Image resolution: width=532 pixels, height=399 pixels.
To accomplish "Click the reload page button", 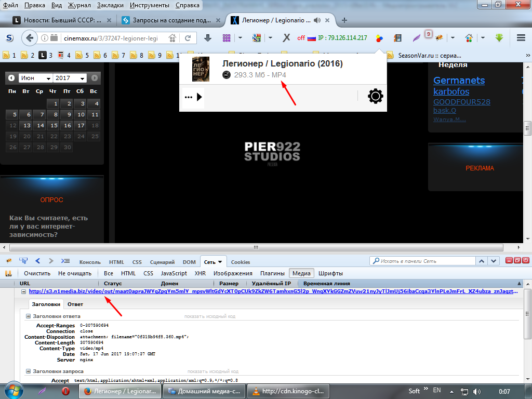I will tap(188, 38).
